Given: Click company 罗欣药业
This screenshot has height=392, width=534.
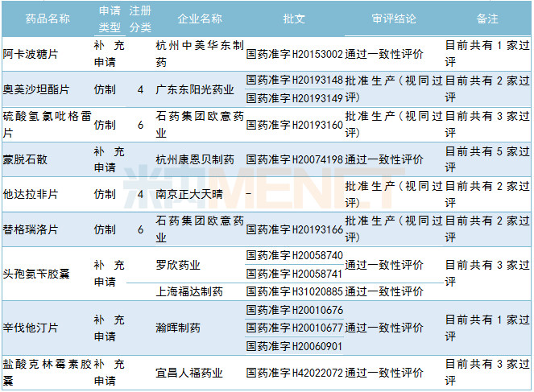Looking at the screenshot, I should click(178, 265).
